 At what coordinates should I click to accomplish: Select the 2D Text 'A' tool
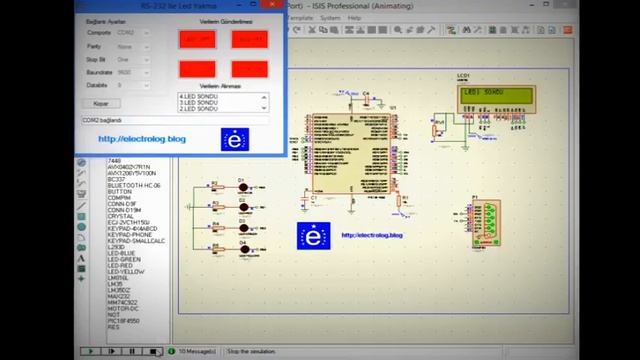click(x=81, y=258)
